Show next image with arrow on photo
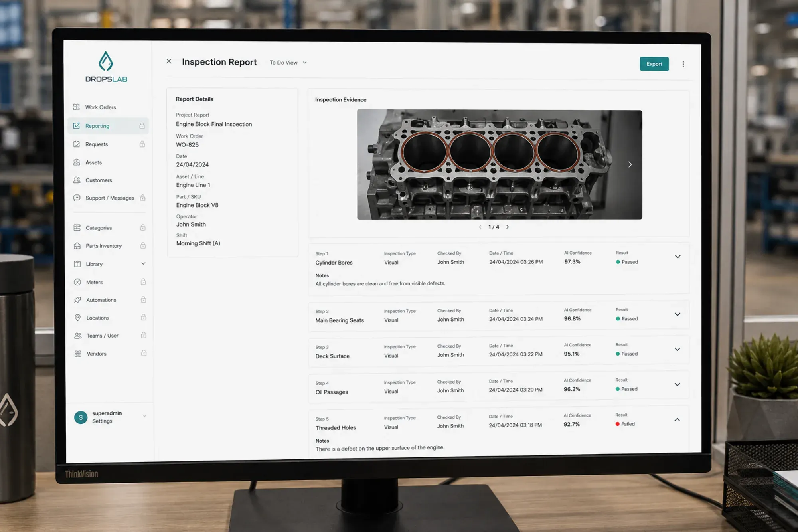Image resolution: width=798 pixels, height=532 pixels. 630,164
